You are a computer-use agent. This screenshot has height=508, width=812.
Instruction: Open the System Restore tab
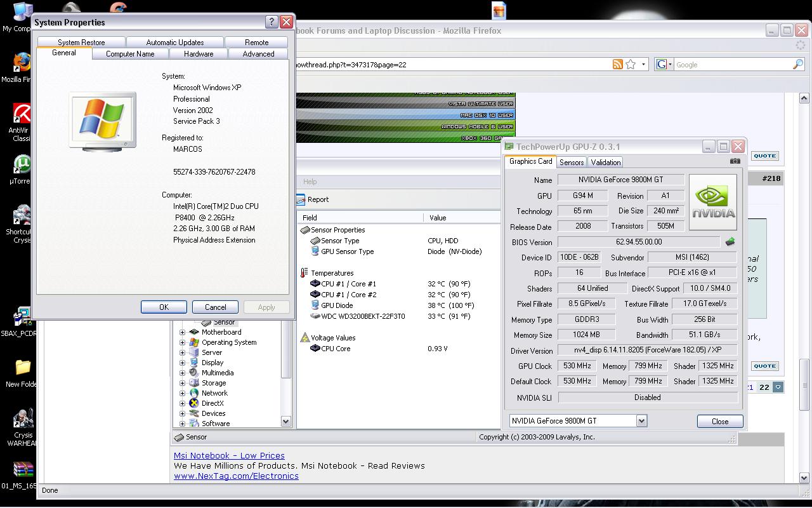tap(81, 42)
